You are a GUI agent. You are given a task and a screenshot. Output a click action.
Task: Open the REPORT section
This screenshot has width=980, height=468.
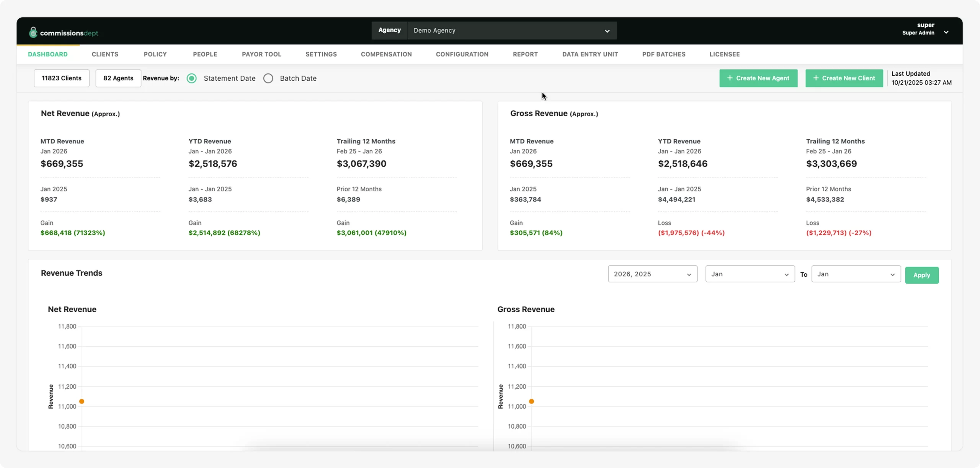[x=525, y=54]
